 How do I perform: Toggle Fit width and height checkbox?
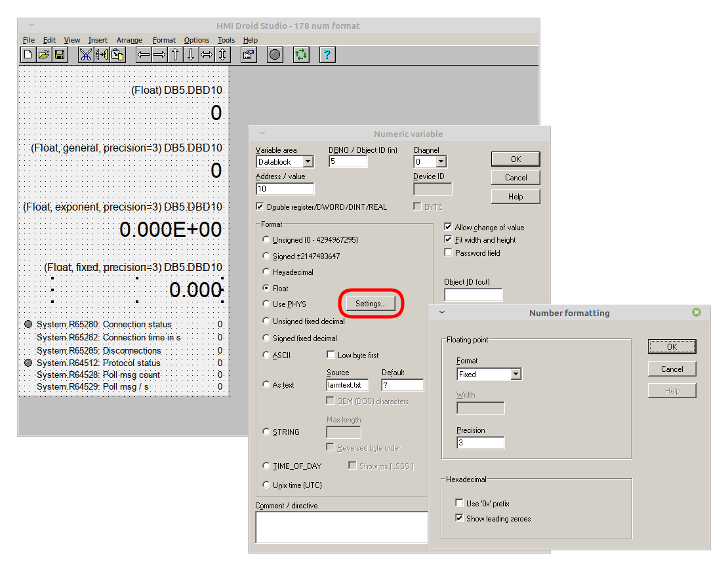point(448,239)
